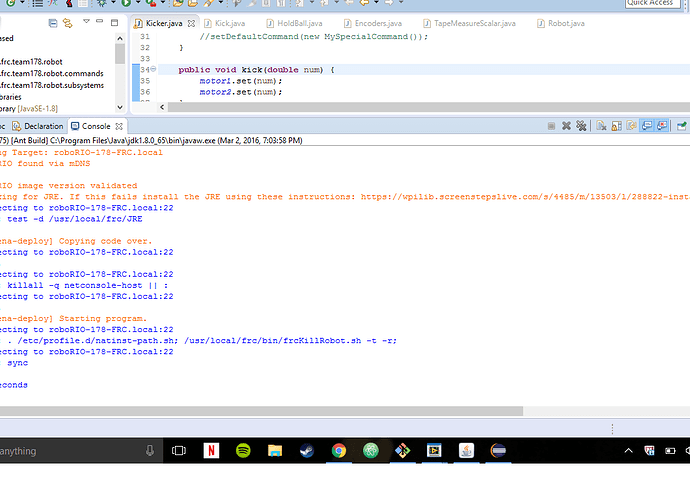Click the Search flashlight toolbar icon
Image resolution: width=690 pixels, height=500 pixels.
208,3
